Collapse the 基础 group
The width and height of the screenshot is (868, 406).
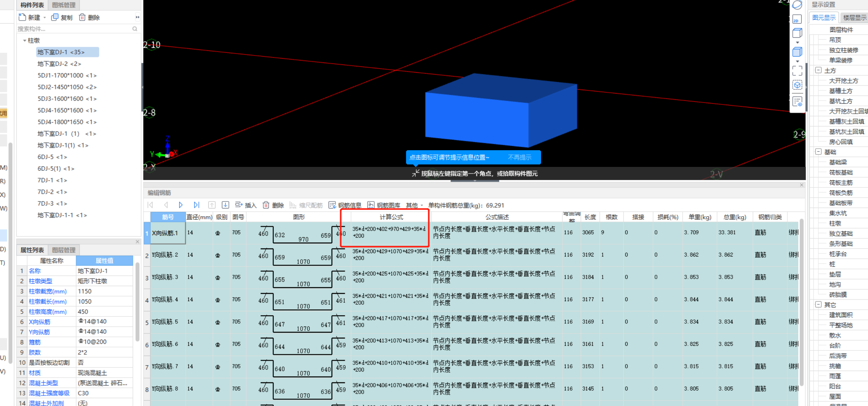(818, 152)
